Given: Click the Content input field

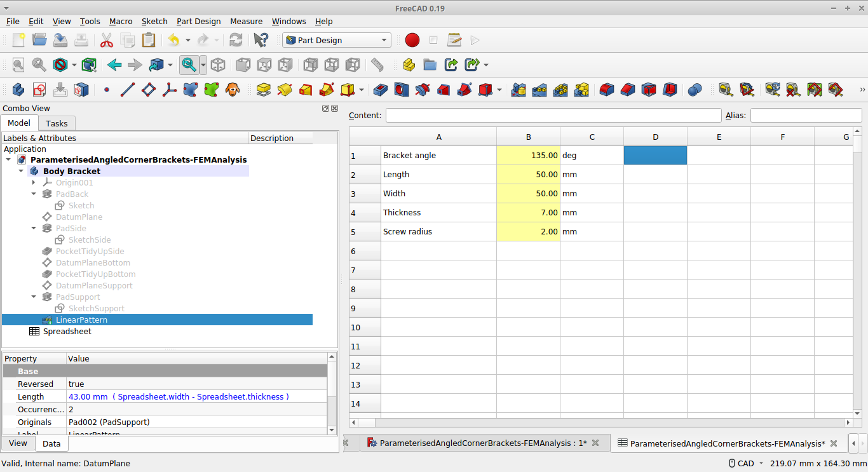Looking at the screenshot, I should tap(553, 115).
